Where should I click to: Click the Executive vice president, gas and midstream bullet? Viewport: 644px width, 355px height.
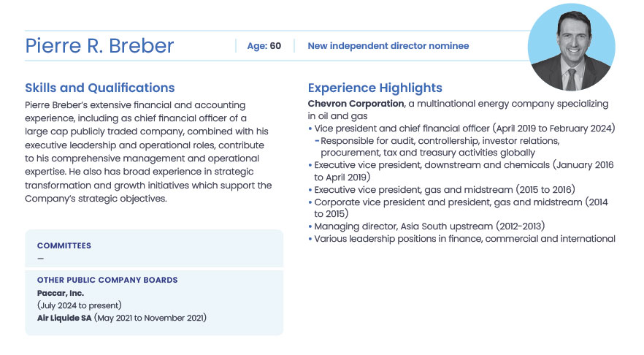[x=444, y=189]
